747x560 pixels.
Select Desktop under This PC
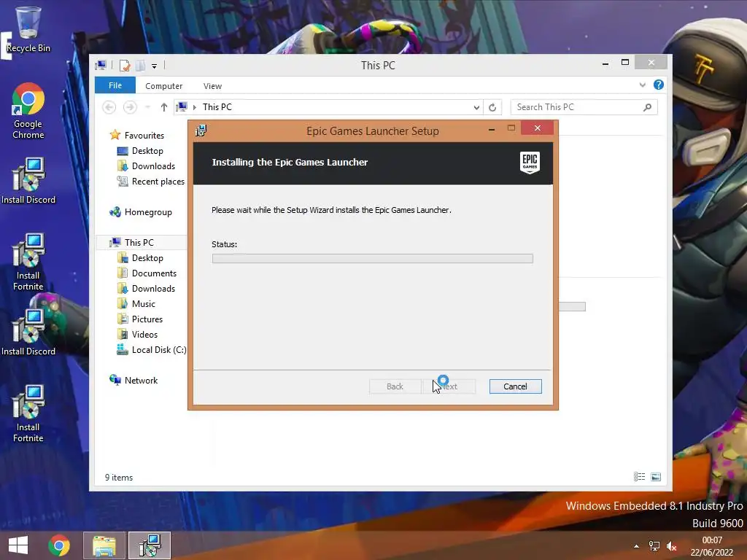(140, 258)
